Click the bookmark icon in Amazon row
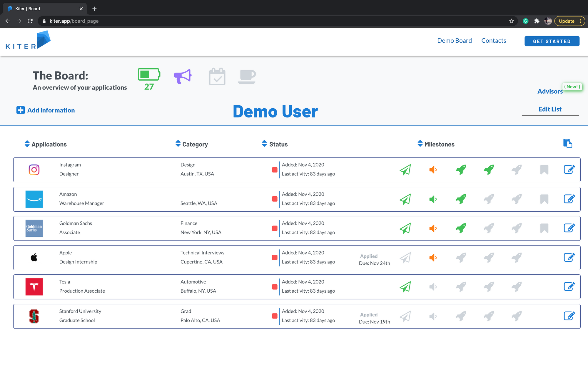The image size is (588, 368). pos(544,199)
